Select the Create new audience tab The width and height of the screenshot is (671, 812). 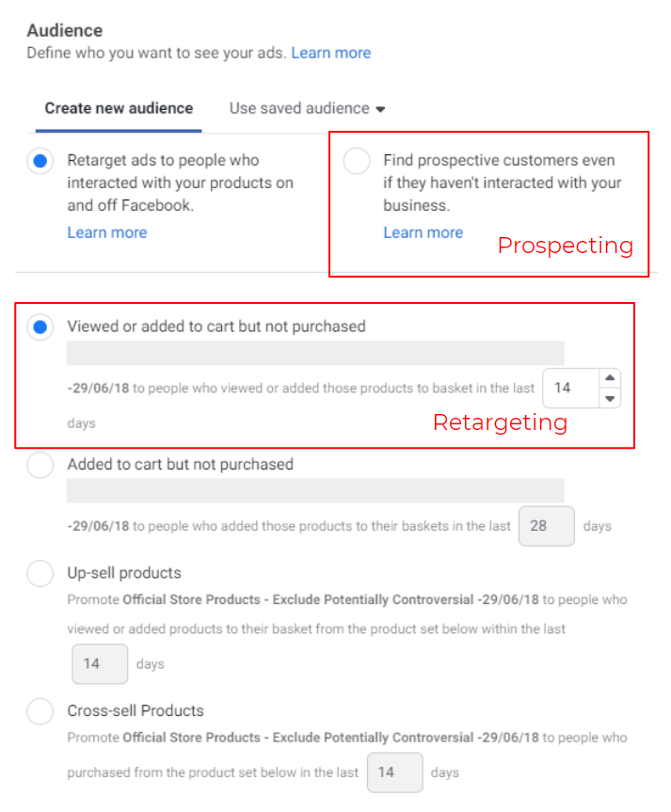(x=119, y=108)
